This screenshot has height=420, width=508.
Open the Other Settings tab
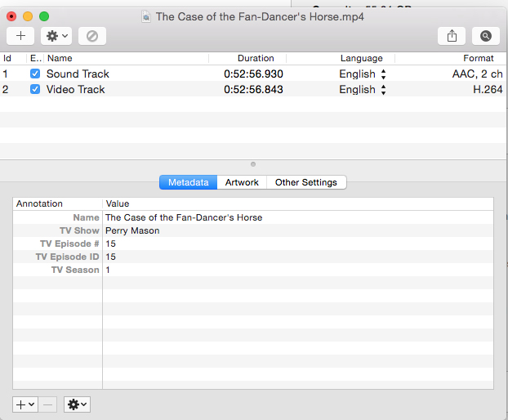click(x=306, y=182)
